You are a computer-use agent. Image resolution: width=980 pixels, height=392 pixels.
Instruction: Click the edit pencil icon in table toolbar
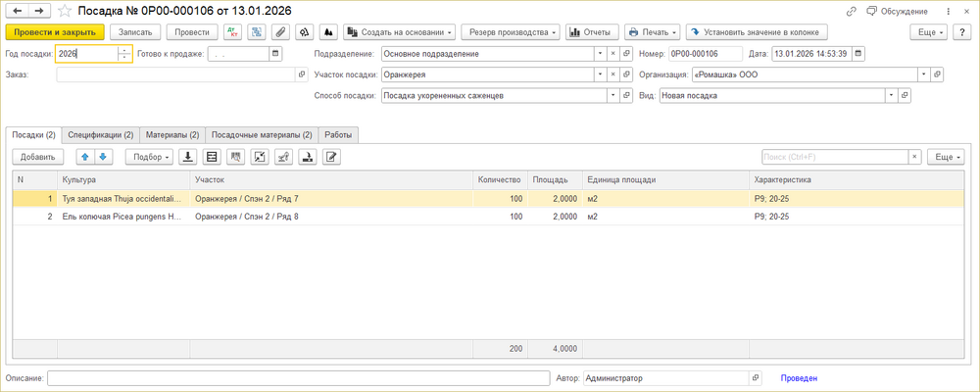(331, 157)
